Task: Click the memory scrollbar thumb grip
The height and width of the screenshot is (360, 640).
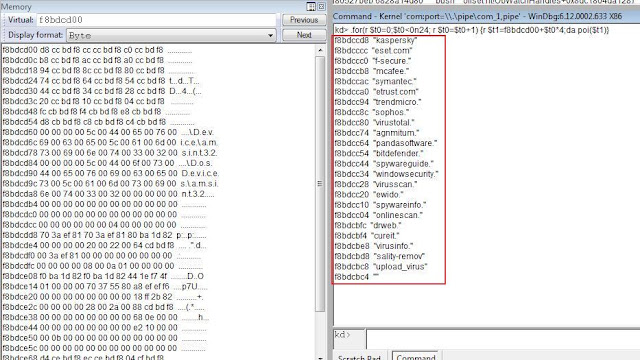Action: point(320,184)
